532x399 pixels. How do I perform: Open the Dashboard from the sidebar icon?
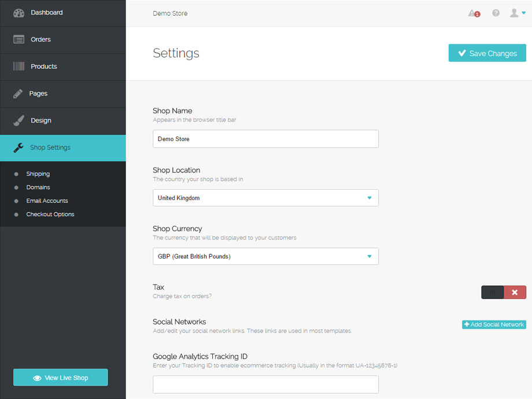17,12
